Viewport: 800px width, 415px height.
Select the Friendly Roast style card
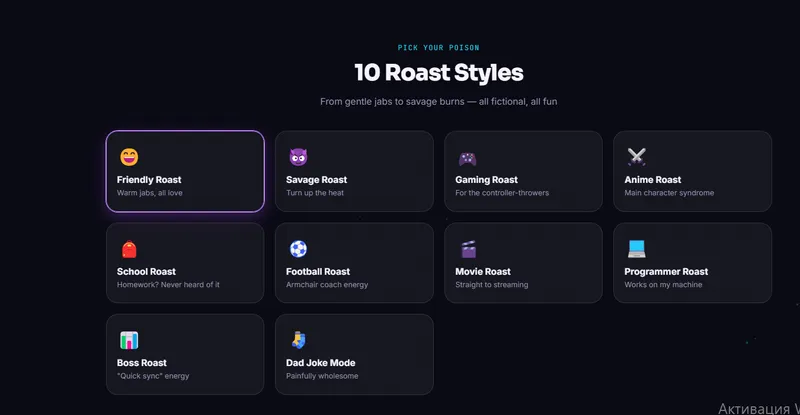coord(185,172)
